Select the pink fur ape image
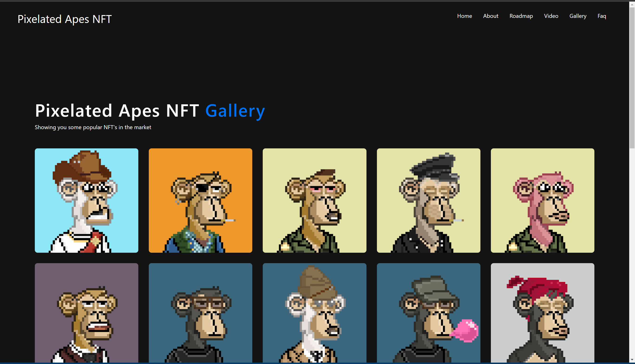The width and height of the screenshot is (635, 364). click(542, 200)
